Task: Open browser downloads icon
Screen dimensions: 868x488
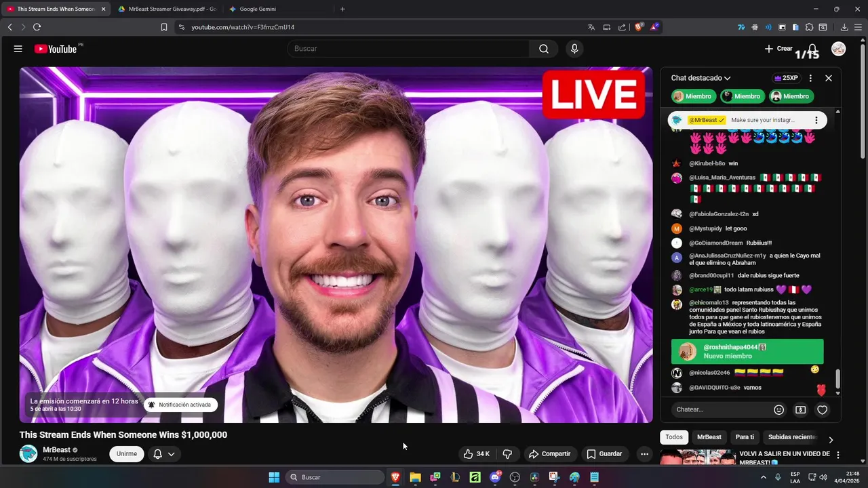Action: point(844,27)
